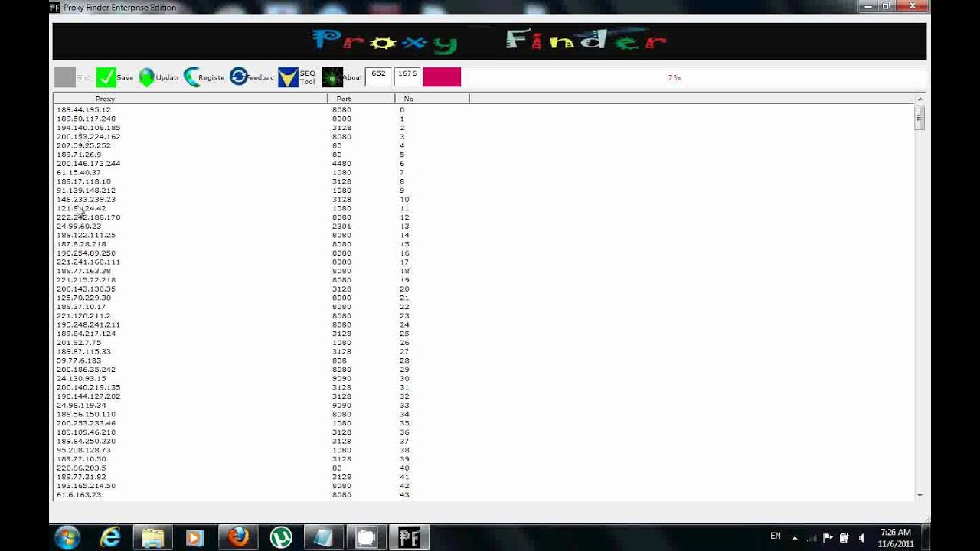Image resolution: width=980 pixels, height=551 pixels.
Task: Select proxy row 189.44.195.12
Action: (83, 109)
